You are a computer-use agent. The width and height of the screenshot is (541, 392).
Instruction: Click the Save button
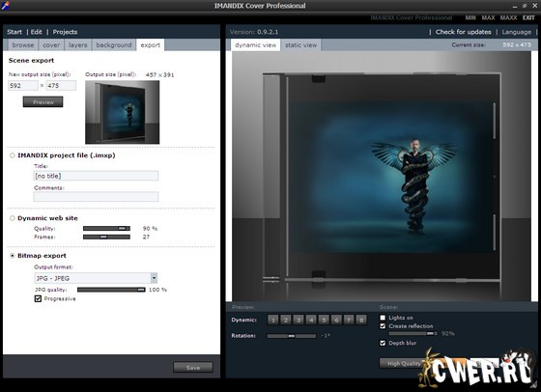[193, 368]
